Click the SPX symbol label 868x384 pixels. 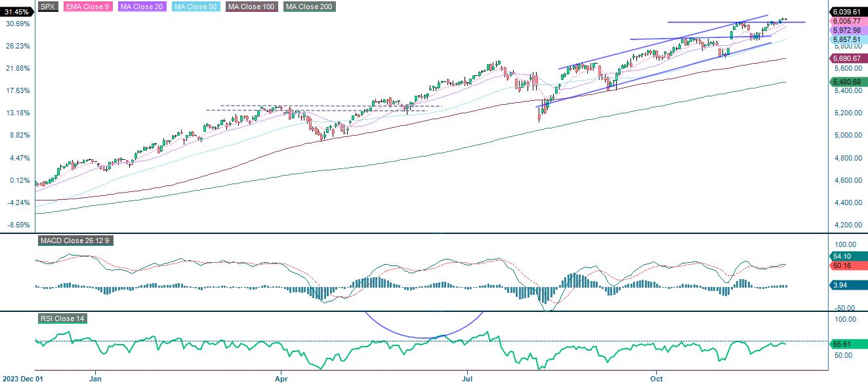click(47, 7)
